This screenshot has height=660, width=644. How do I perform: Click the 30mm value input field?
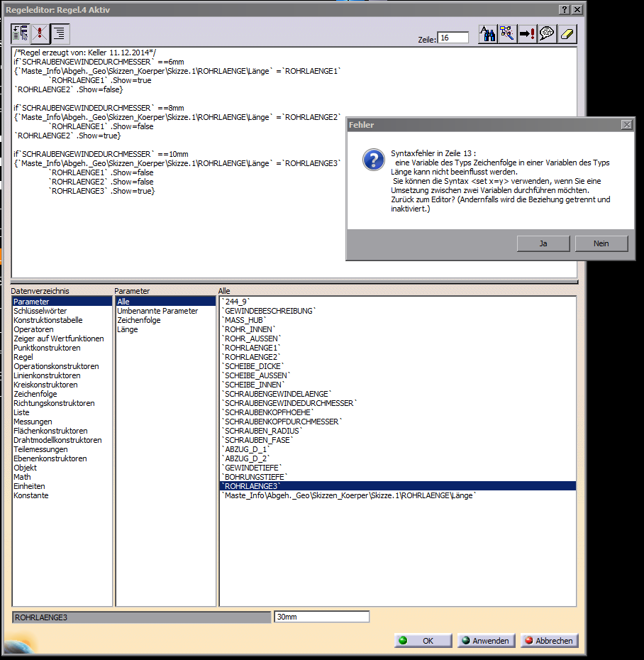click(322, 617)
